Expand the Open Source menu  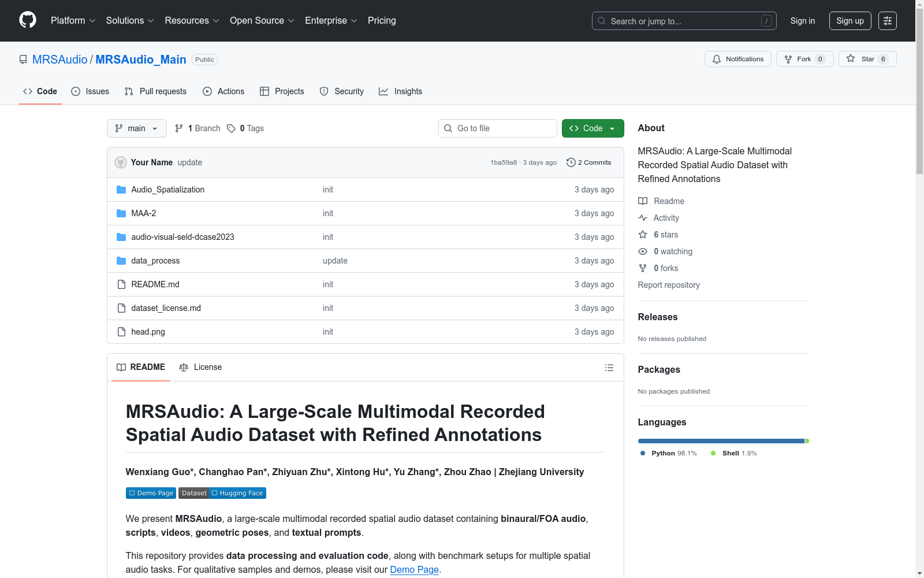[262, 21]
